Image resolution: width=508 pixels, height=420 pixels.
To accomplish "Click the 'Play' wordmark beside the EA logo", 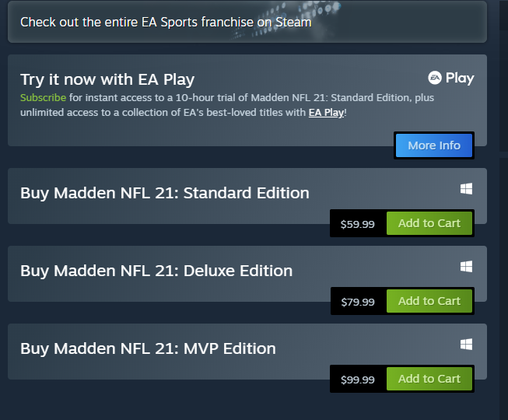I will pos(460,78).
